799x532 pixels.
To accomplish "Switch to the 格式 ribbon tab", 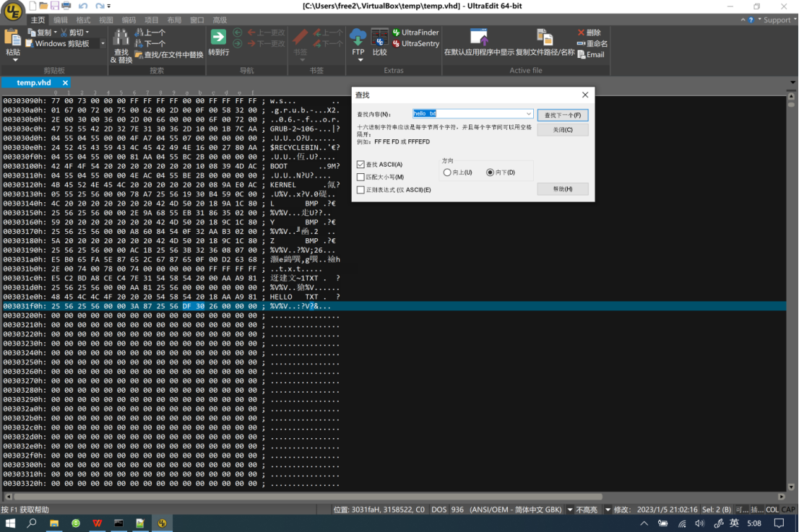I will (83, 20).
